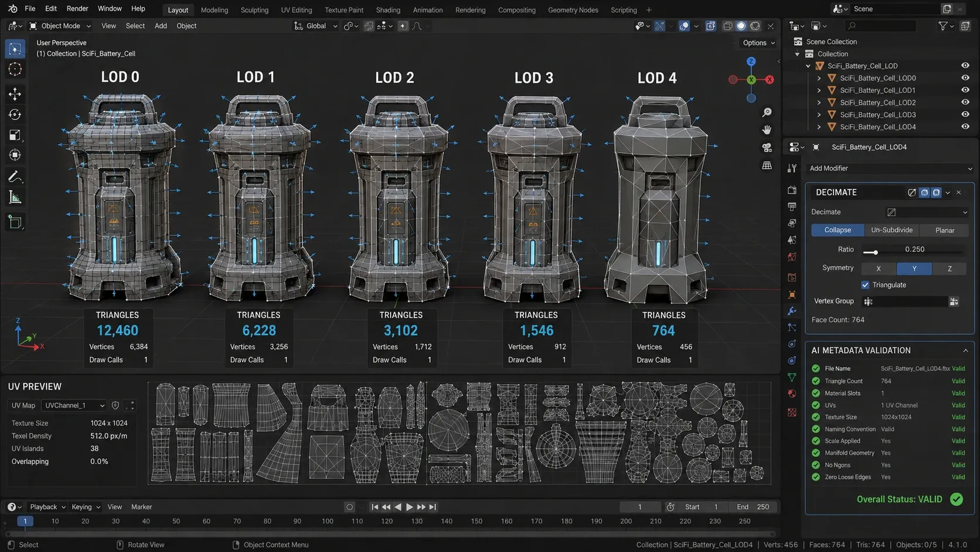The image size is (980, 552).
Task: Open the Modifiers wrench properties tab
Action: coord(792,310)
